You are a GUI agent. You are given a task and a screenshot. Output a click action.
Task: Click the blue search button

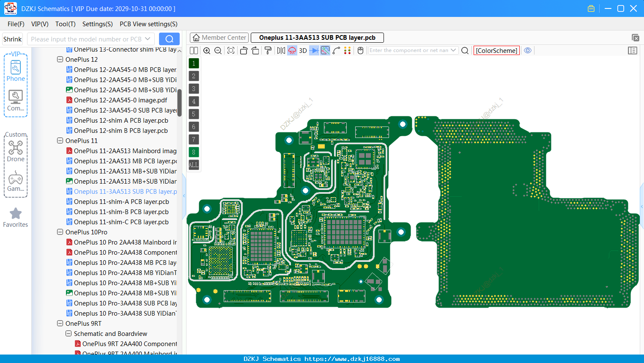click(169, 39)
